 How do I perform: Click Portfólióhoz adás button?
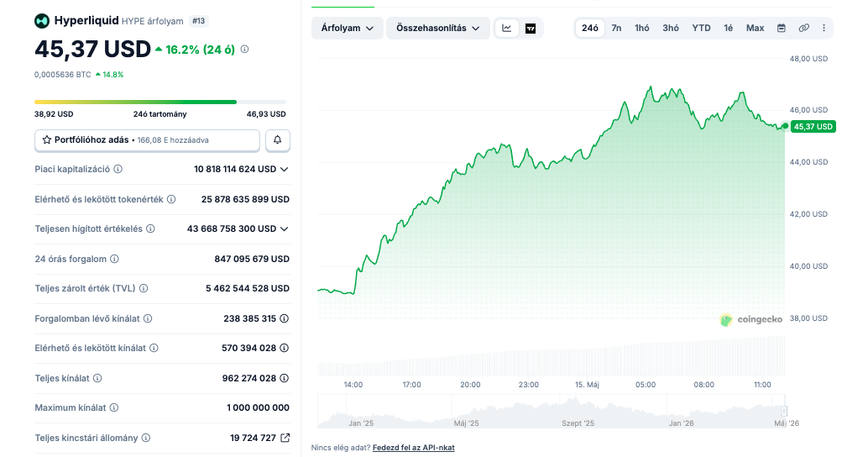(147, 140)
